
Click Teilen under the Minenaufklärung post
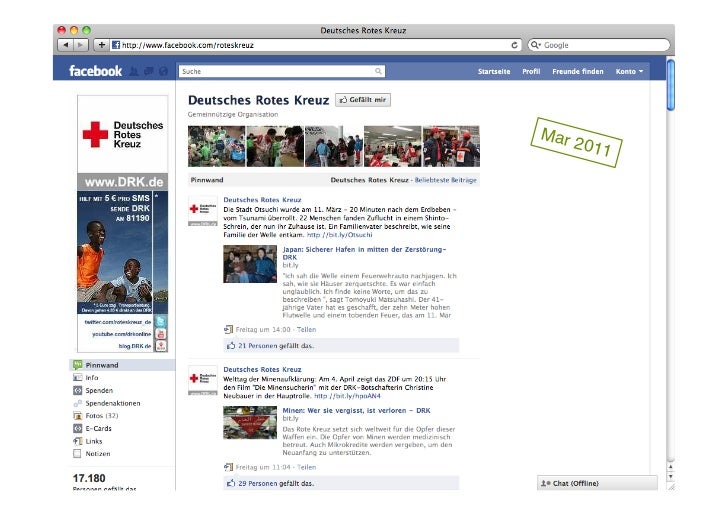(x=306, y=467)
